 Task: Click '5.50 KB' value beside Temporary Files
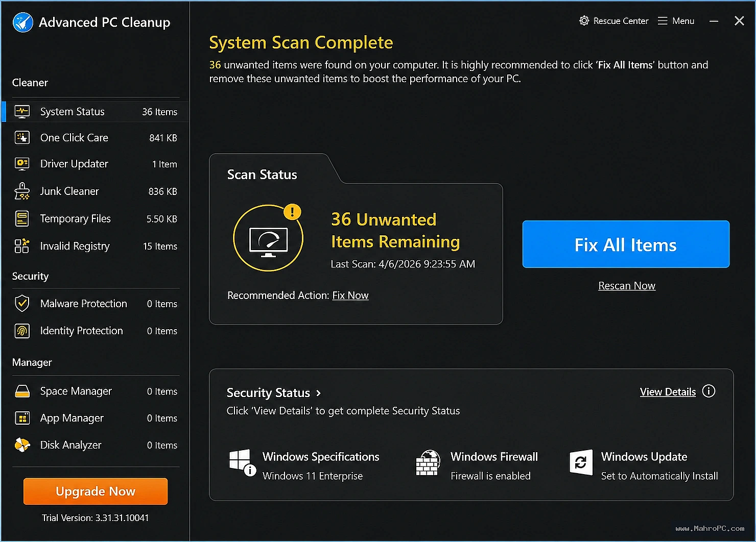[x=161, y=219]
